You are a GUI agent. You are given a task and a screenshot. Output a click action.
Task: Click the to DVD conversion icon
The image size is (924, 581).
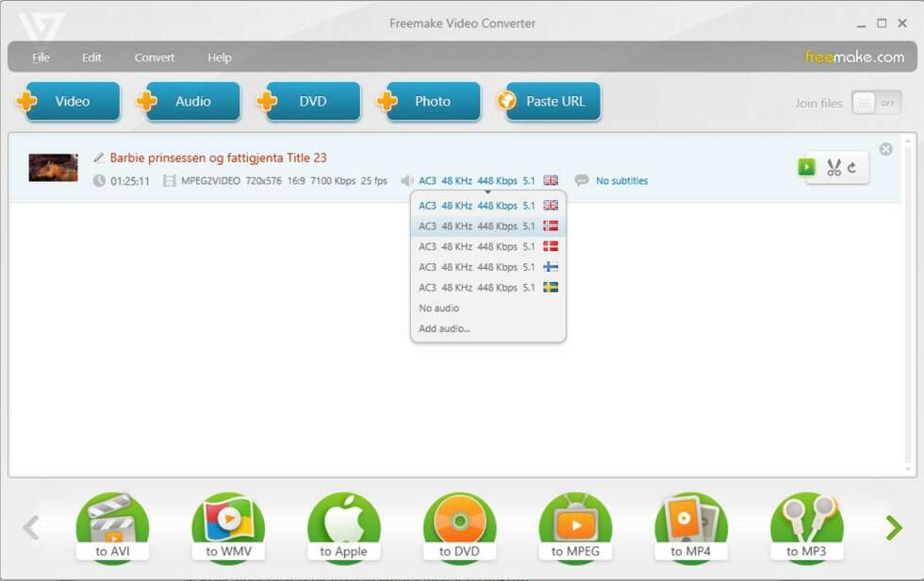tap(459, 528)
